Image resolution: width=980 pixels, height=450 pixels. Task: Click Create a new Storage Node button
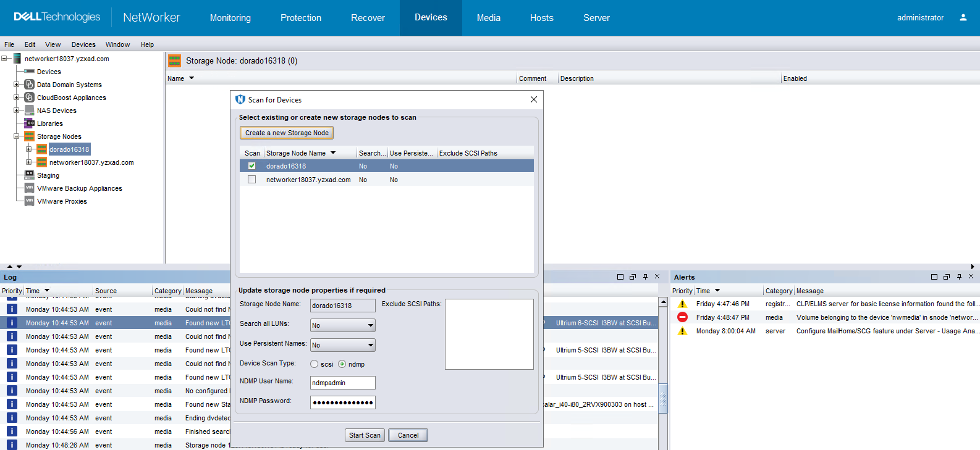[287, 133]
